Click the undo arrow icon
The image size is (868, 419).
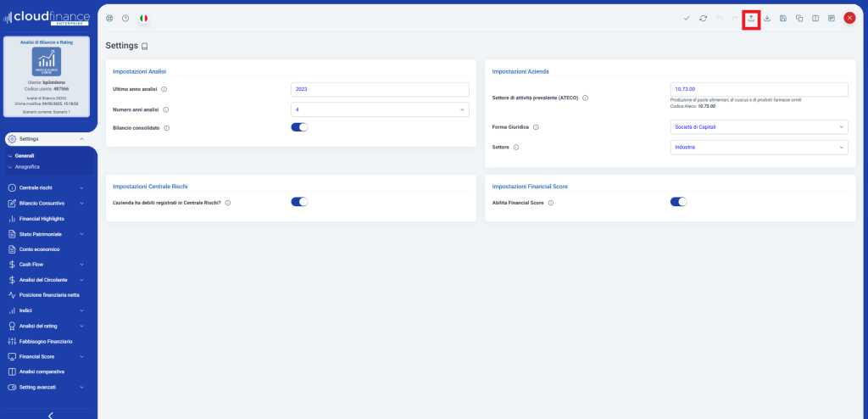(719, 19)
